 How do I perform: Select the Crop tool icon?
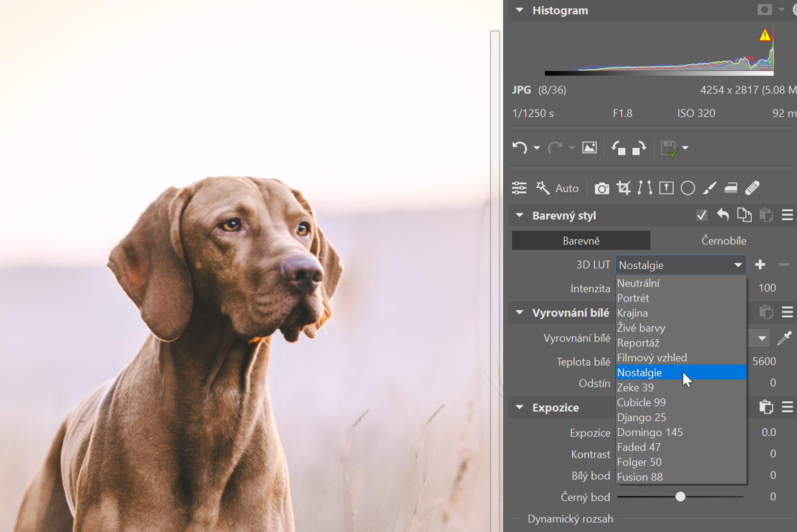point(623,188)
